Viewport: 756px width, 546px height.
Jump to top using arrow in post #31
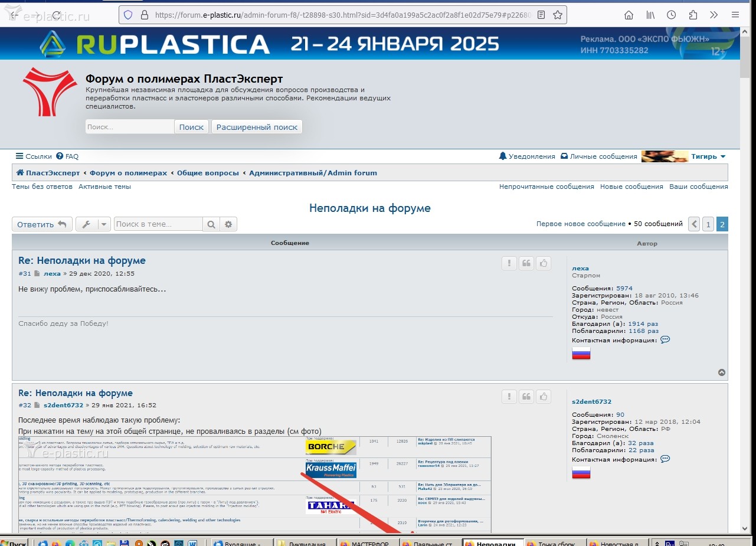click(721, 372)
